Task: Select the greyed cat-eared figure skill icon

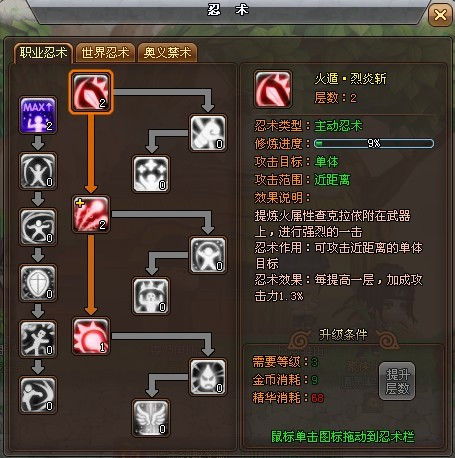Action: click(151, 296)
